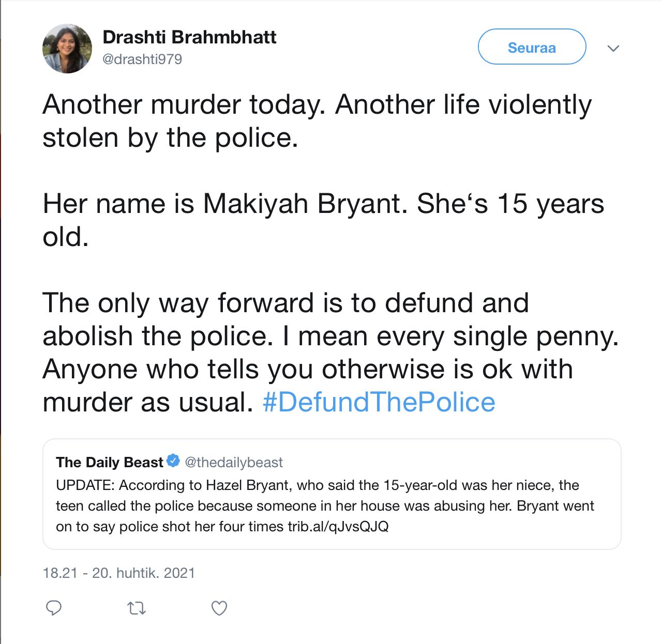Expand the tweet options chevron menu
This screenshot has height=644, width=662.
pyautogui.click(x=613, y=49)
